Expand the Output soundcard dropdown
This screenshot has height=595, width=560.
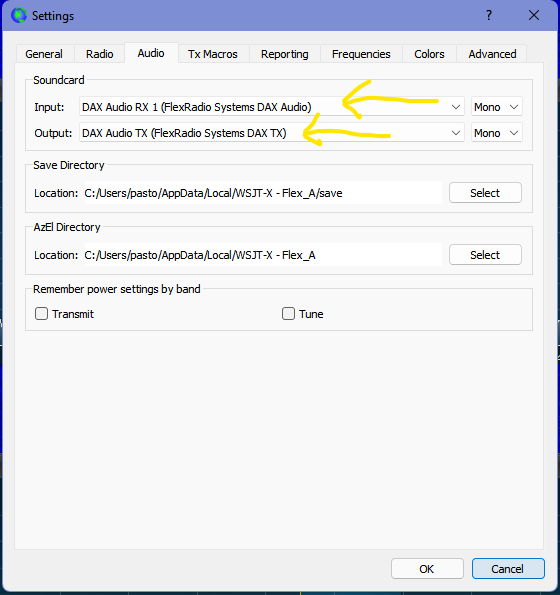point(272,133)
